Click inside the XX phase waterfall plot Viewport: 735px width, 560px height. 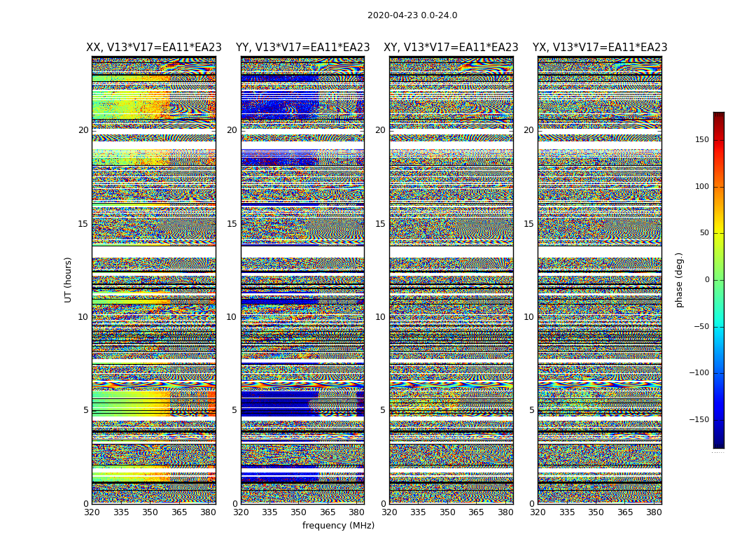(154, 280)
